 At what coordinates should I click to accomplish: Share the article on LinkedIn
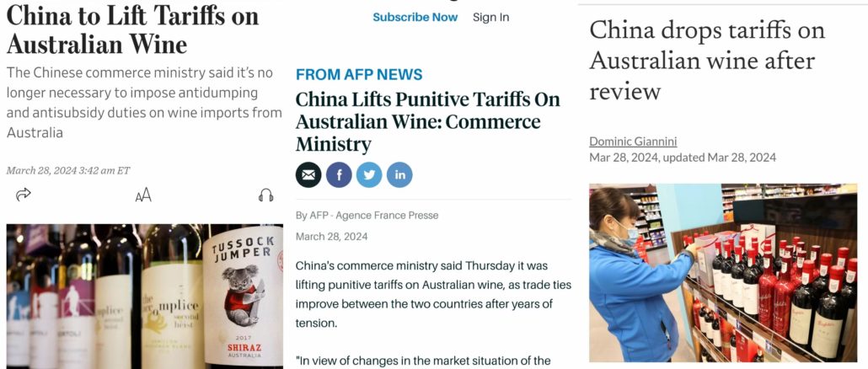pos(399,174)
